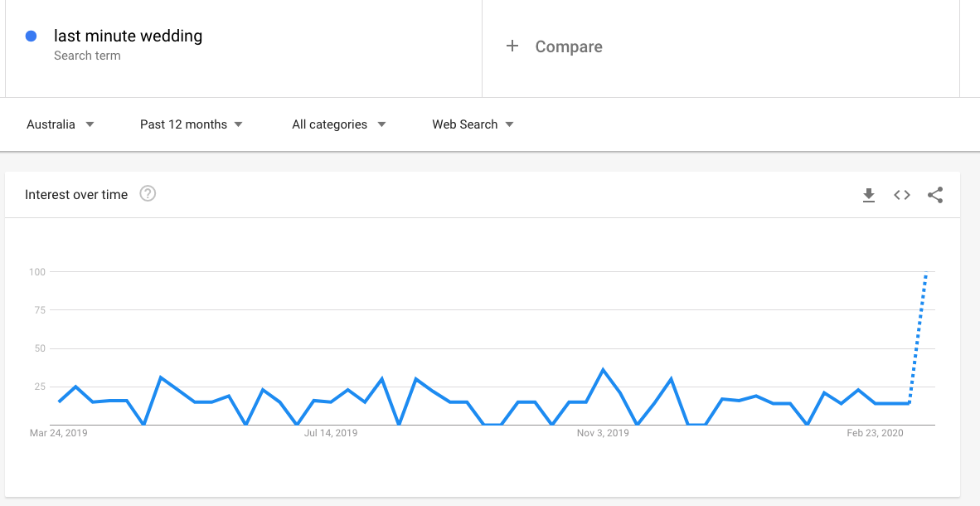Click the dotted spike at chart's end
This screenshot has width=980, height=506.
point(918,338)
